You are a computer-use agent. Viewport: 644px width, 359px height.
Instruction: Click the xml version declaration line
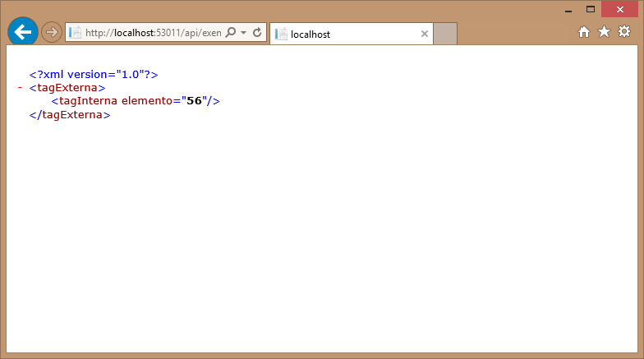[94, 74]
